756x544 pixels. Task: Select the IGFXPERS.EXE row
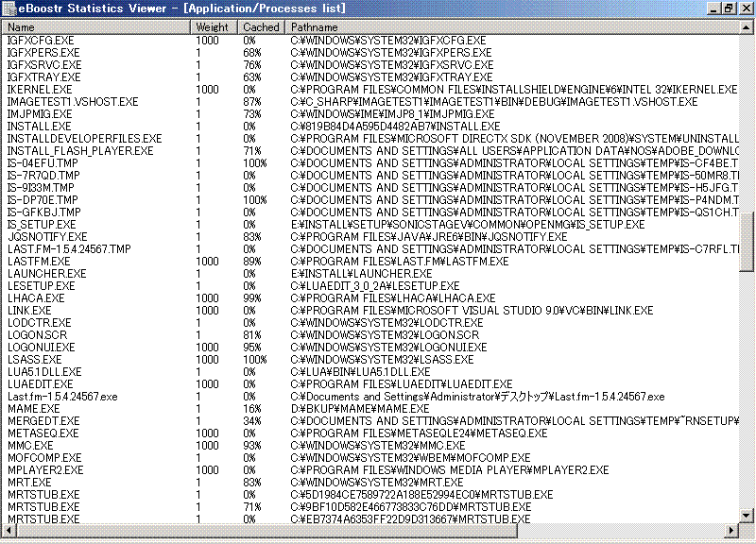370,53
